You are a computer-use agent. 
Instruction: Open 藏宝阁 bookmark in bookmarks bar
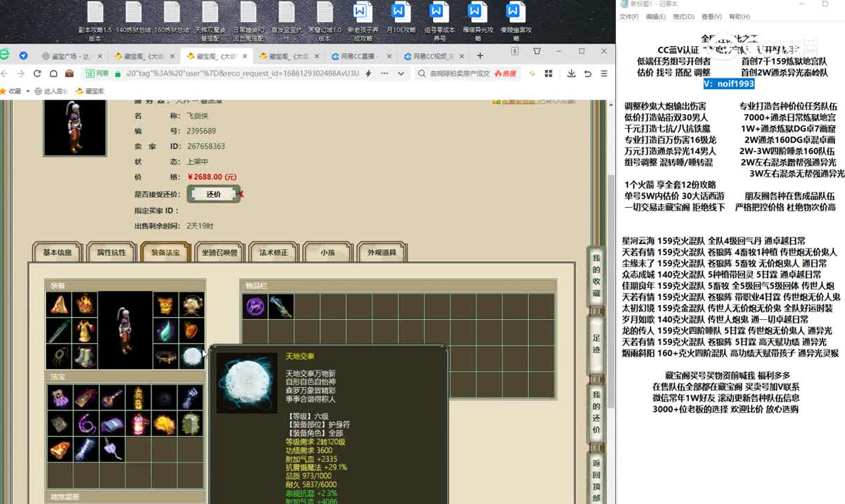90,91
